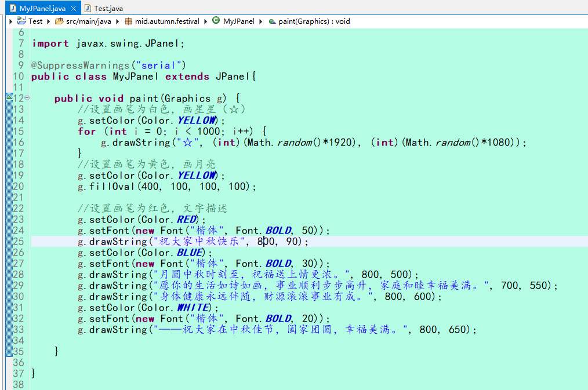Click the value 650 on line 33

[x=458, y=329]
